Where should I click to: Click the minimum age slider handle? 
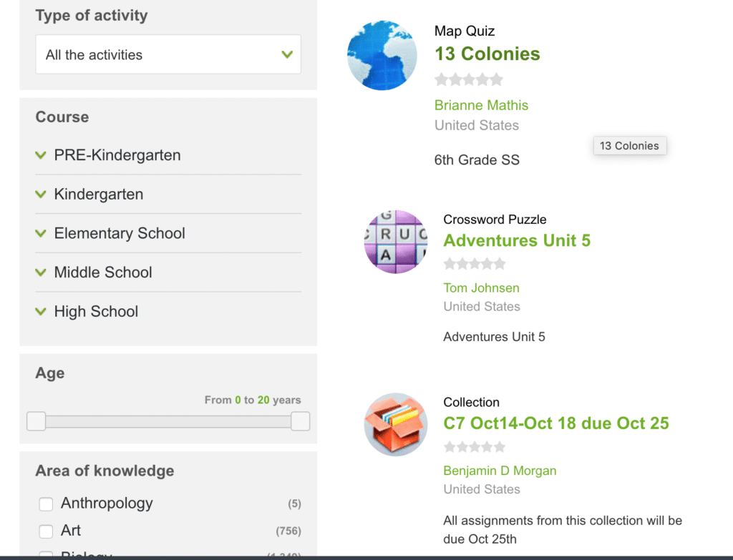point(36,421)
